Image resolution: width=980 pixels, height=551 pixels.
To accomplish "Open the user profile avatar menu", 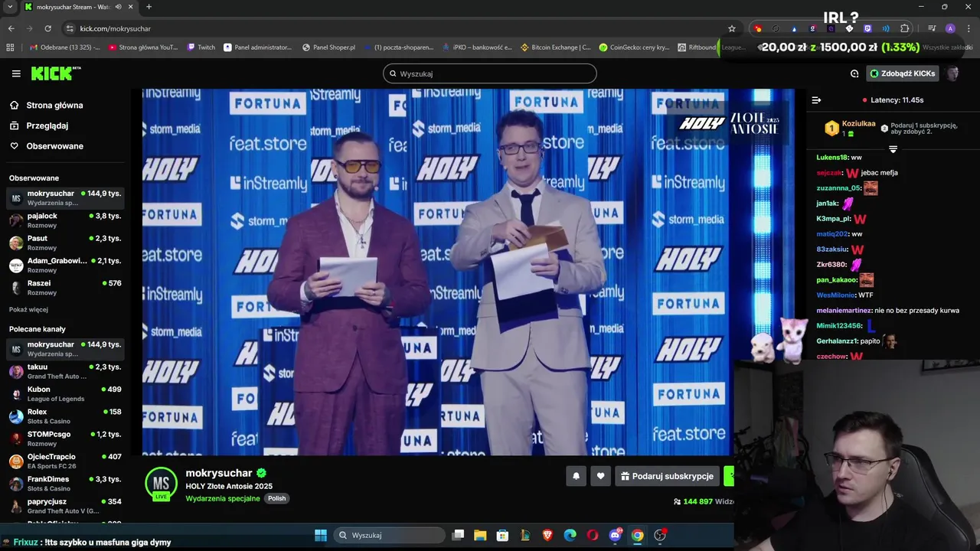I will [952, 73].
